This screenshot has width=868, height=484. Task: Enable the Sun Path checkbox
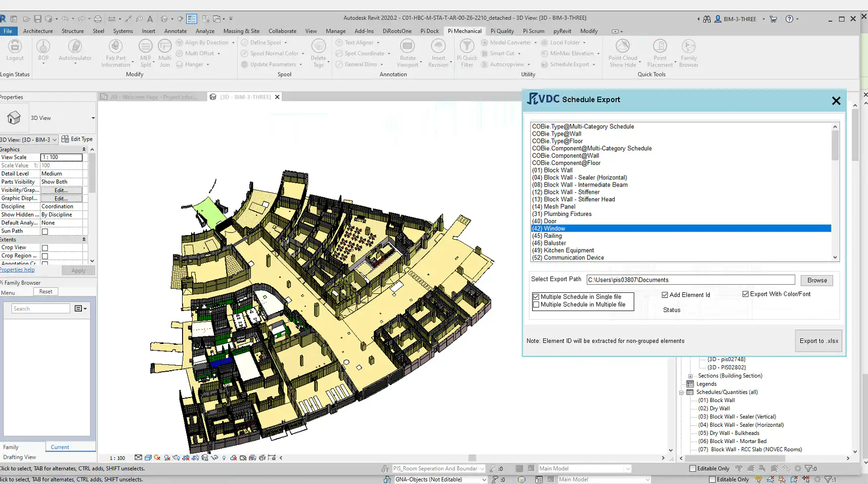(45, 232)
